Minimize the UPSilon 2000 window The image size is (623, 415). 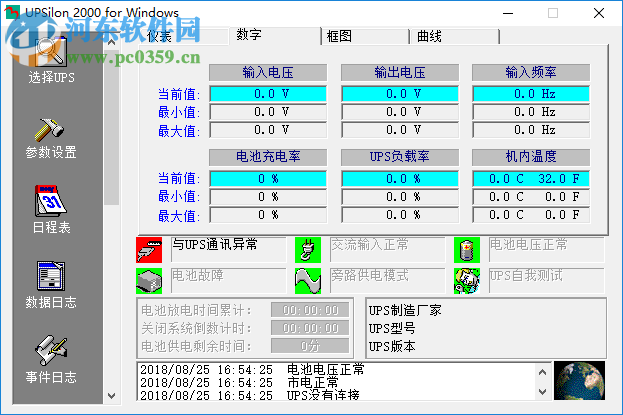(508, 13)
